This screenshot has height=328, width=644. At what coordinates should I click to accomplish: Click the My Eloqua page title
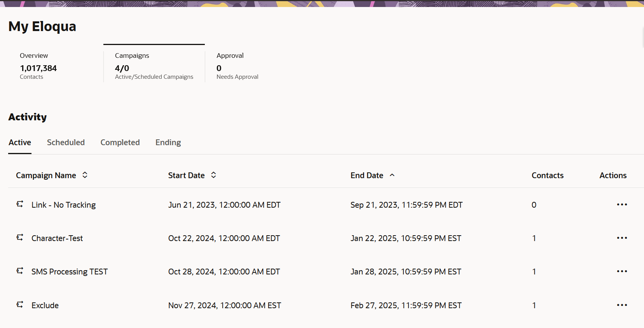point(42,26)
